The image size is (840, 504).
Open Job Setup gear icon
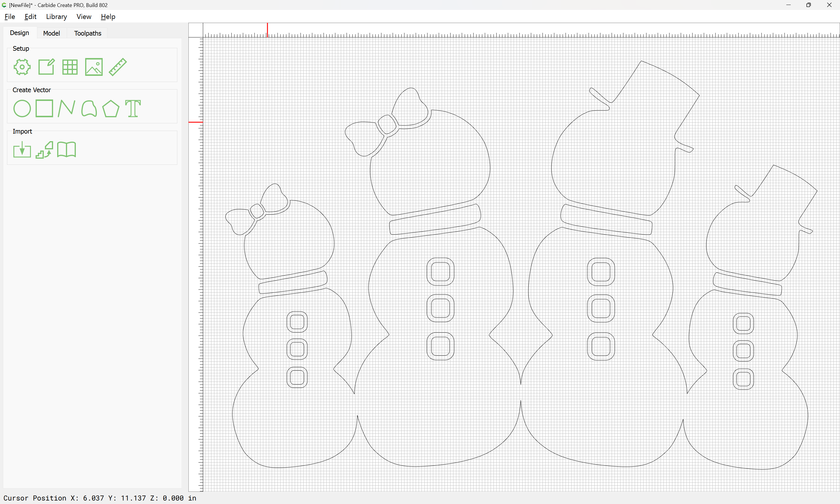tap(22, 67)
